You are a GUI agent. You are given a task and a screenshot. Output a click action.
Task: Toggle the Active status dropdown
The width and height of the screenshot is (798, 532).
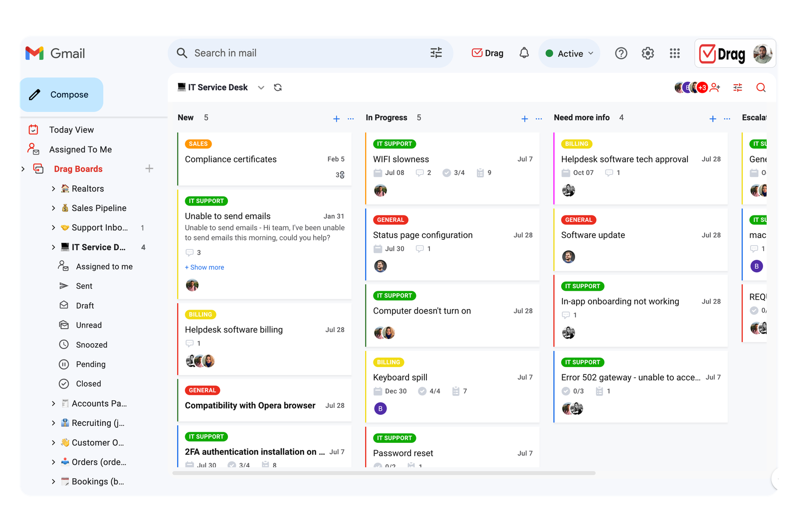click(x=569, y=53)
